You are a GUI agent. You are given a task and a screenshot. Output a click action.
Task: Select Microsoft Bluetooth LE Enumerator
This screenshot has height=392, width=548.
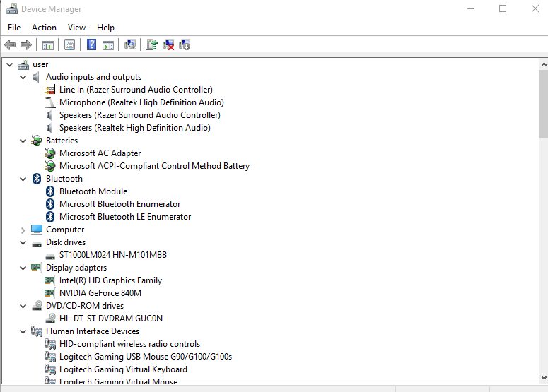(125, 217)
